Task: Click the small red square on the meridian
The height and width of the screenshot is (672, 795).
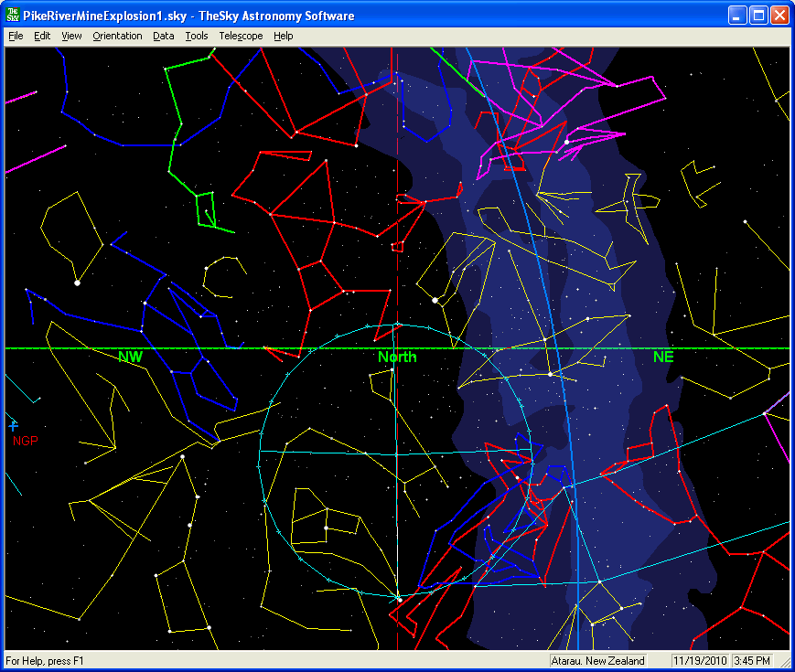Action: coord(397,246)
